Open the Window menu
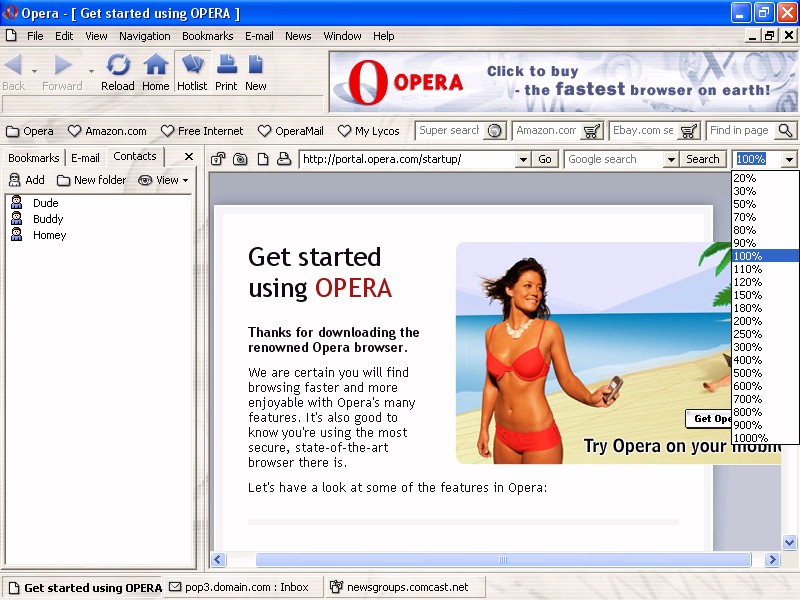Viewport: 800px width, 600px height. [x=342, y=36]
